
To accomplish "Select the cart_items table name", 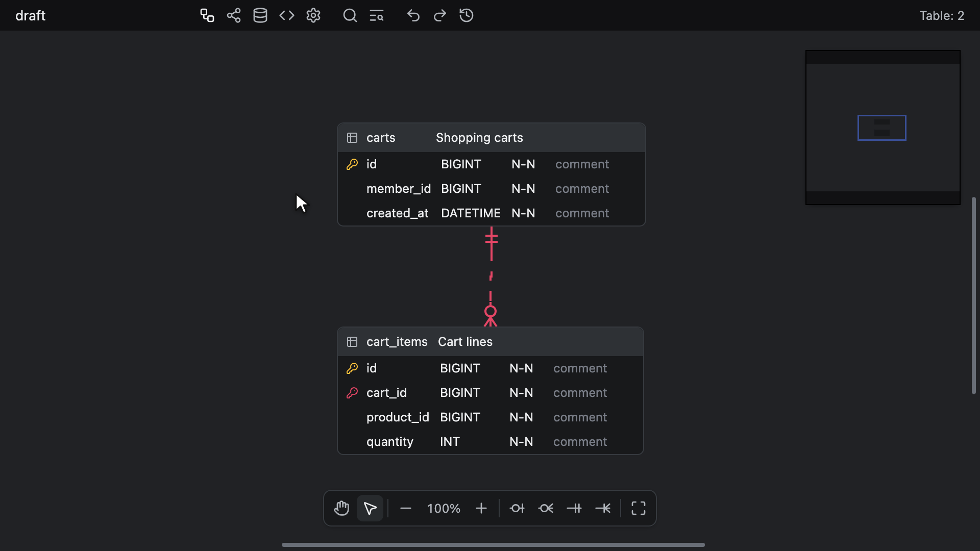I will click(397, 342).
